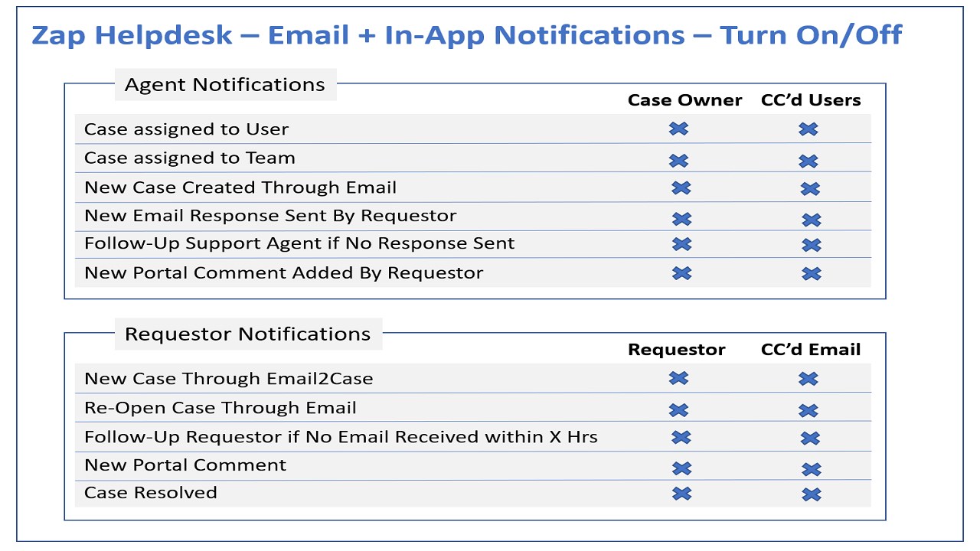Click the Zap Helpdesk slide title

[x=467, y=34]
